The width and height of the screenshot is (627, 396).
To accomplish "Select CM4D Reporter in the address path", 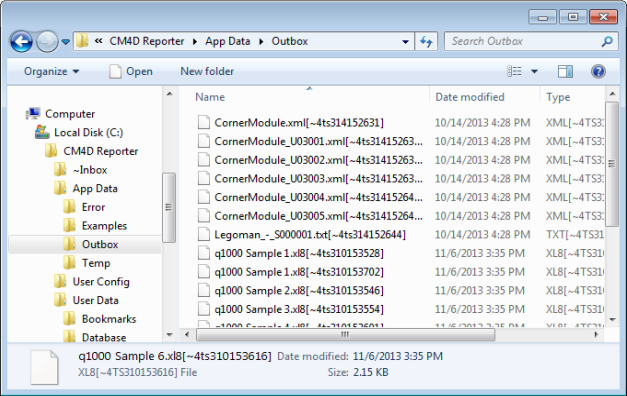I will pyautogui.click(x=147, y=41).
